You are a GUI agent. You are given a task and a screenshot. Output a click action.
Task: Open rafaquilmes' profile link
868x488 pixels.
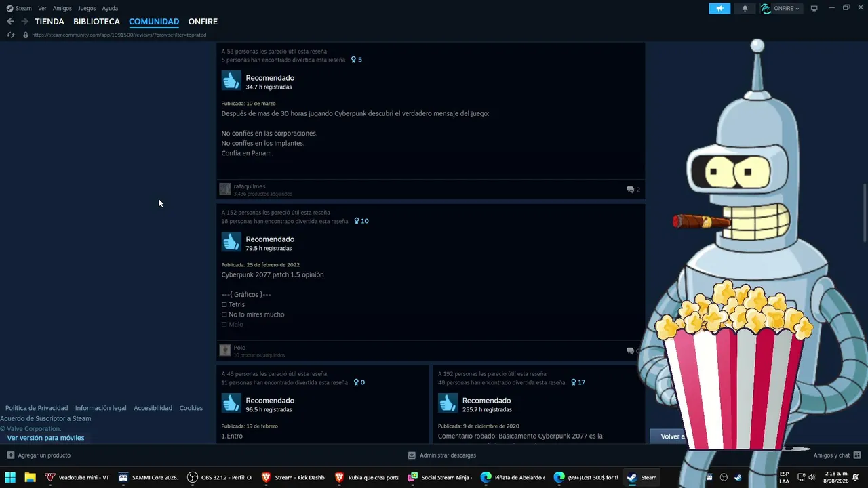tap(250, 186)
